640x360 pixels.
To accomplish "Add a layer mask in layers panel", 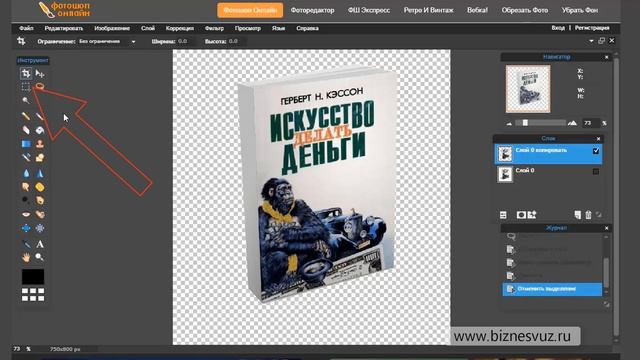I will point(521,215).
